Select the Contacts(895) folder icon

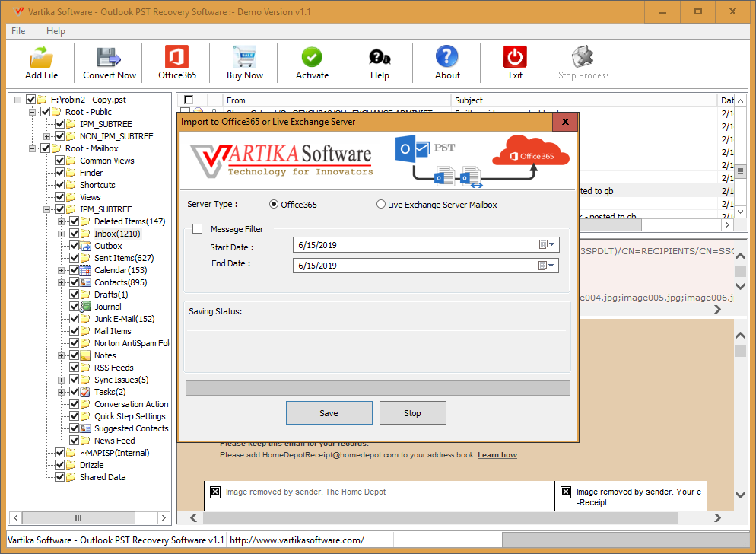[x=85, y=282]
